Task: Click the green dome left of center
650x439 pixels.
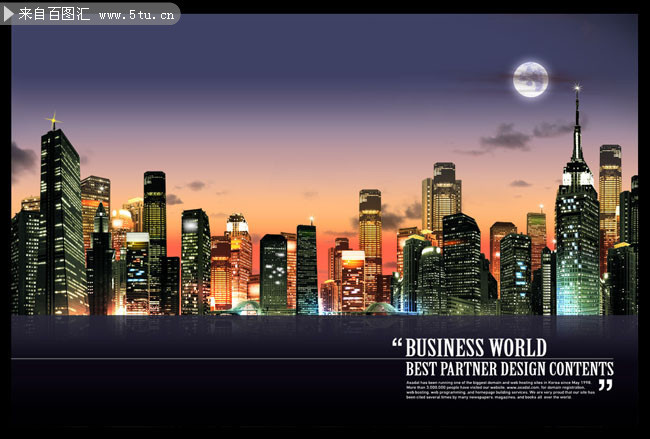Action: point(246,308)
